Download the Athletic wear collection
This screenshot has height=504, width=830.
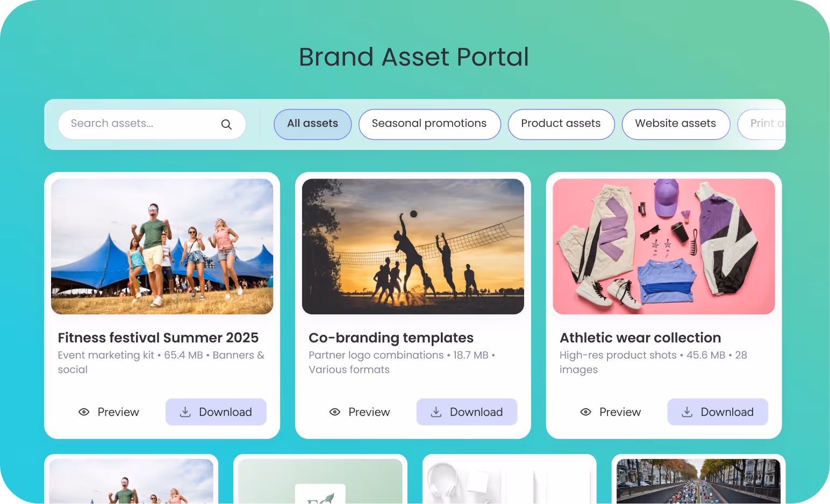coord(718,412)
